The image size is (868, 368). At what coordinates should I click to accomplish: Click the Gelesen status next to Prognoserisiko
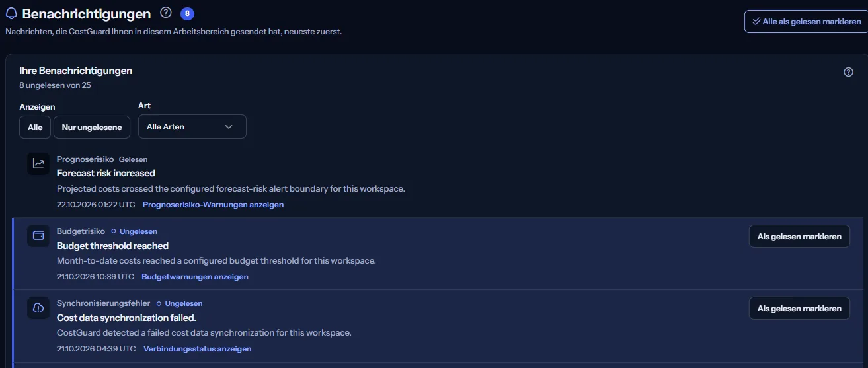click(133, 159)
